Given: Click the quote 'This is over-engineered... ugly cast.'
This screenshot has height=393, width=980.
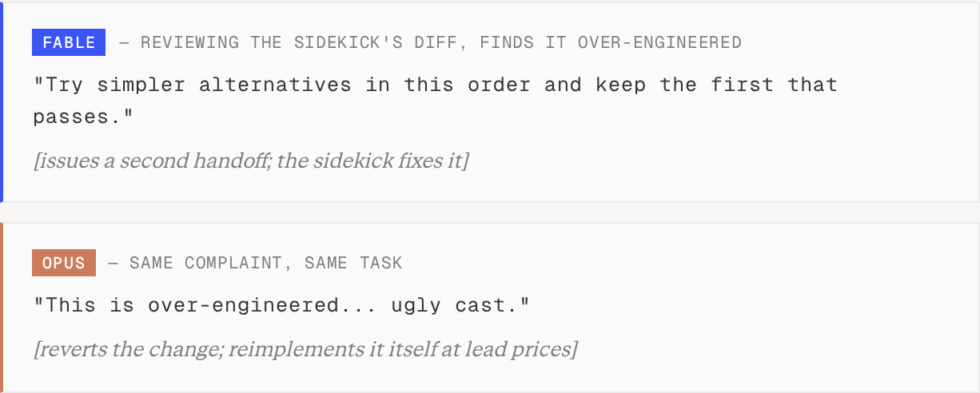Looking at the screenshot, I should pyautogui.click(x=281, y=305).
